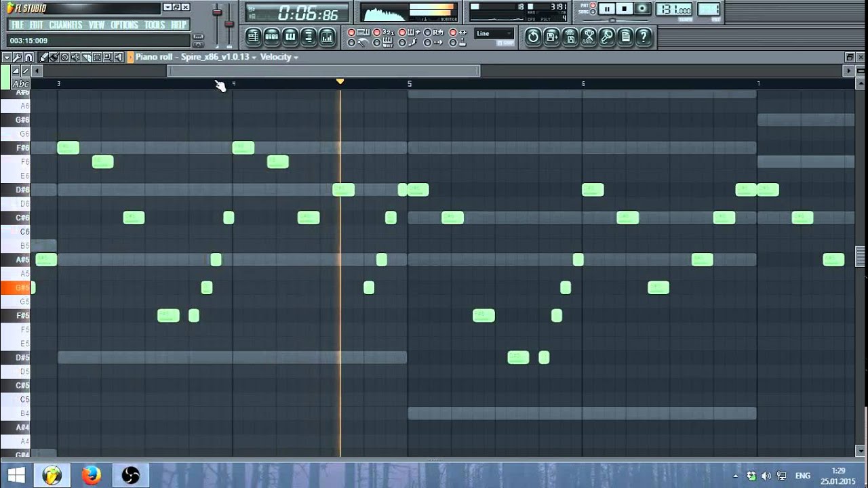Choose the Select marquee tool
The width and height of the screenshot is (868, 488).
coord(97,58)
